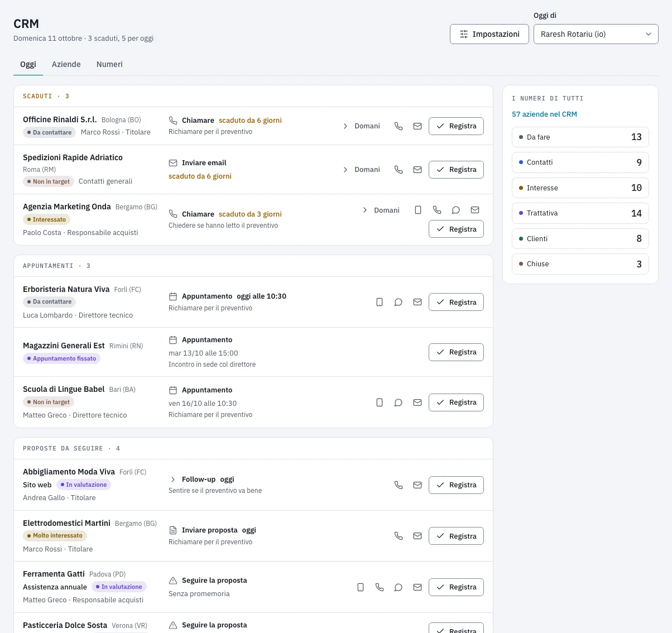Open the 'Oggi di' user dropdown
Screen dimensions: 672x633
click(x=596, y=34)
